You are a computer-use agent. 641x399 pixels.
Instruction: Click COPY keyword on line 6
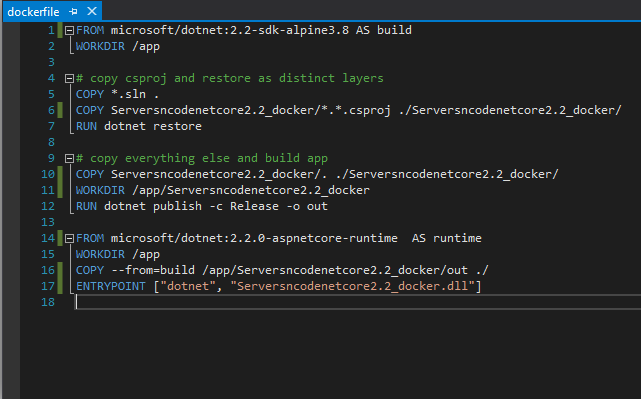tap(90, 110)
